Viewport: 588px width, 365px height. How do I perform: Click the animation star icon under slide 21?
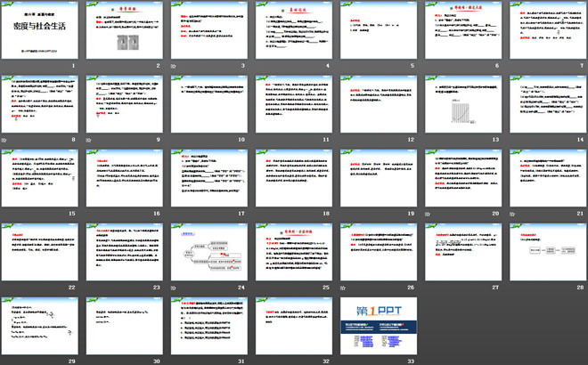point(512,214)
